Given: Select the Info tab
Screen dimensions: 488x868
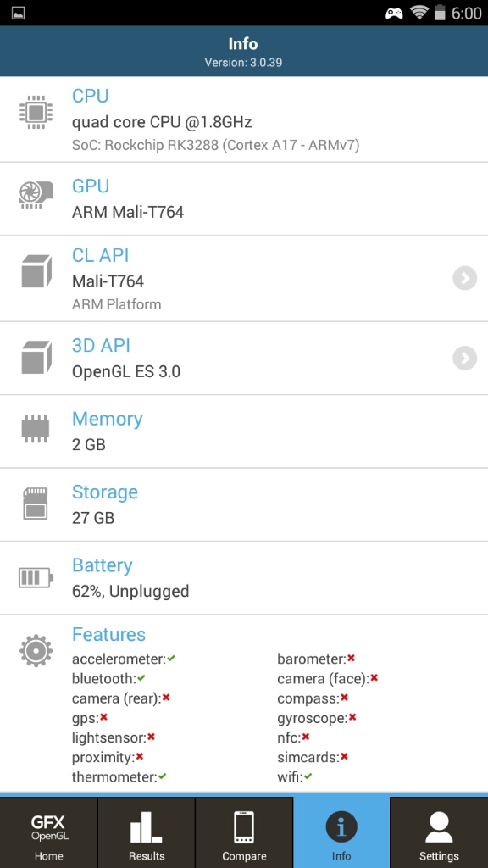Looking at the screenshot, I should [341, 832].
